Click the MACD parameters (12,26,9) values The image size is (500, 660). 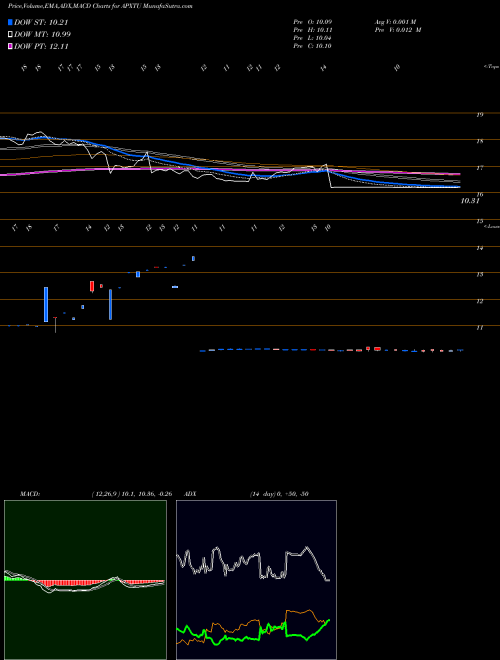pyautogui.click(x=132, y=494)
